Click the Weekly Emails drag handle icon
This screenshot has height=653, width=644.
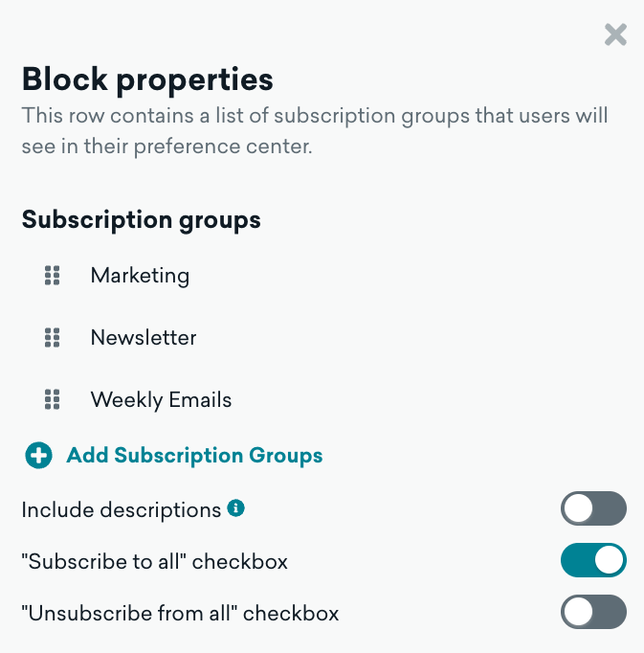point(53,399)
